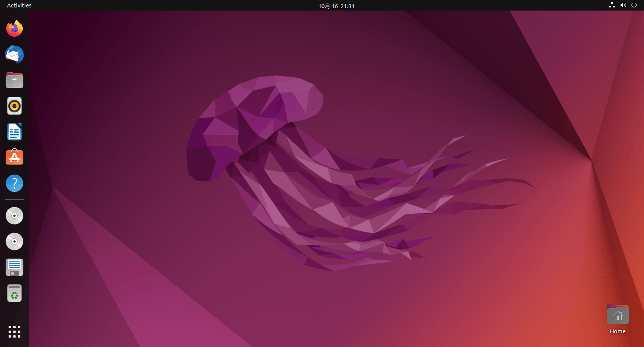Select the Home folder desktop icon
Screen dimensions: 644x347
click(617, 315)
